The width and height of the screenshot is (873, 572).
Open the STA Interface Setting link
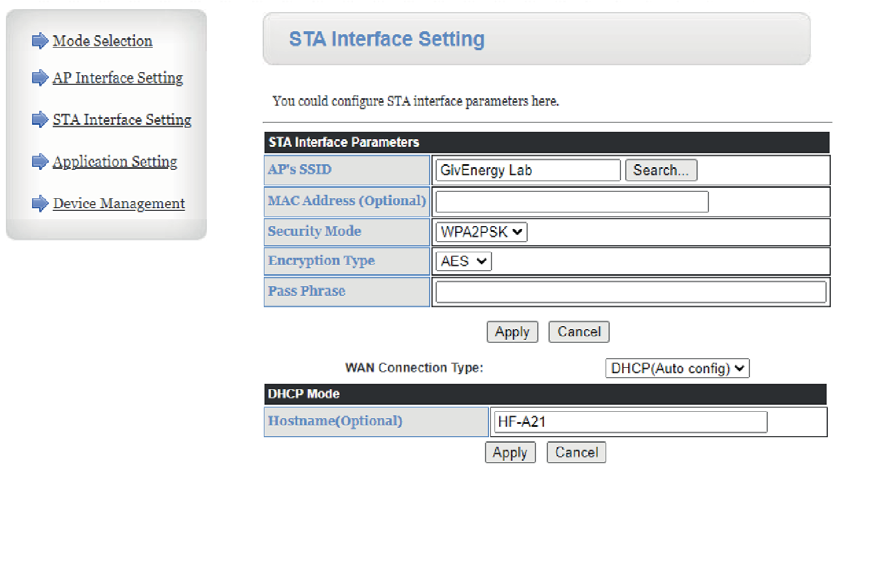coord(122,120)
